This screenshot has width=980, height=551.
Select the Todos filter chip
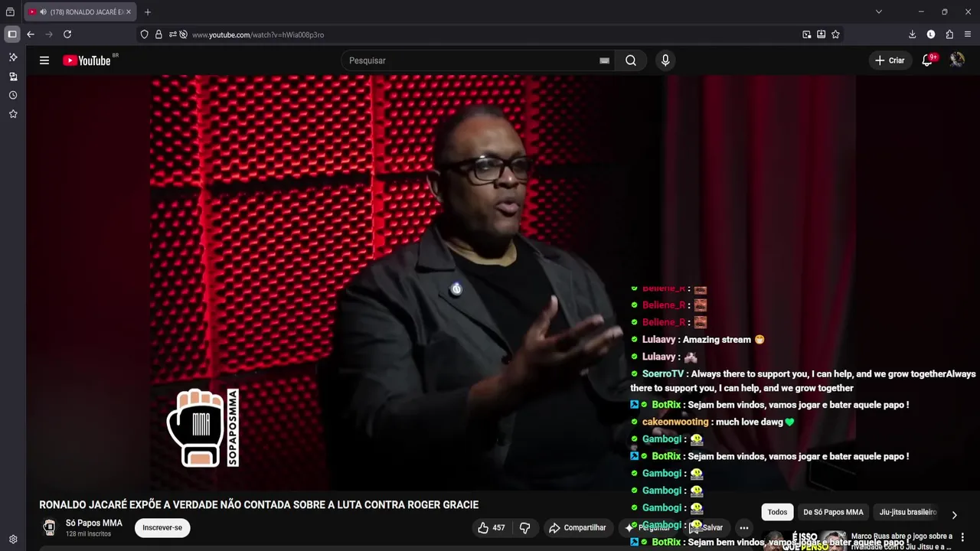pyautogui.click(x=778, y=512)
